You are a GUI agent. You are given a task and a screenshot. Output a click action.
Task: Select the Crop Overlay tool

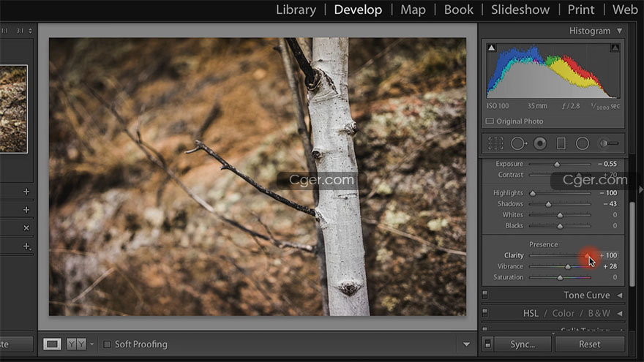coord(495,143)
